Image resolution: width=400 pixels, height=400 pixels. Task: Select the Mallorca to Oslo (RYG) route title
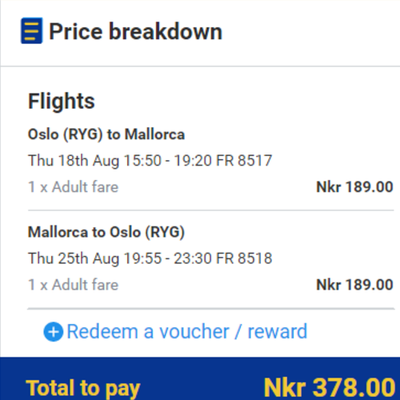tap(106, 232)
